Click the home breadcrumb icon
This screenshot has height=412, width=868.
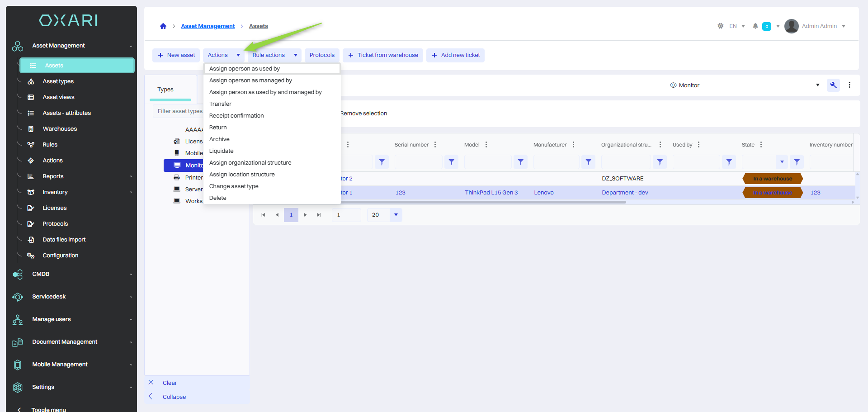click(x=163, y=26)
